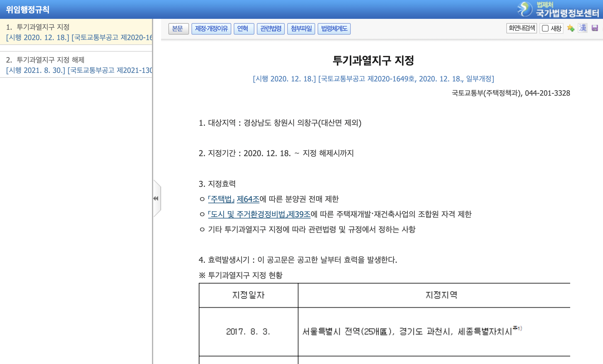Show 법령체계도 law structure diagram

[x=334, y=29]
